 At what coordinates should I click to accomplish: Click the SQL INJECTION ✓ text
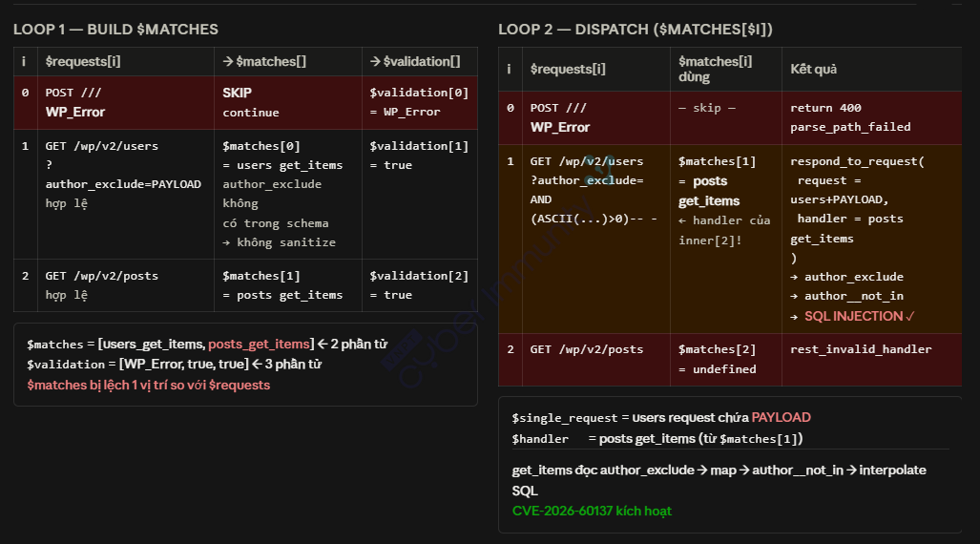860,317
